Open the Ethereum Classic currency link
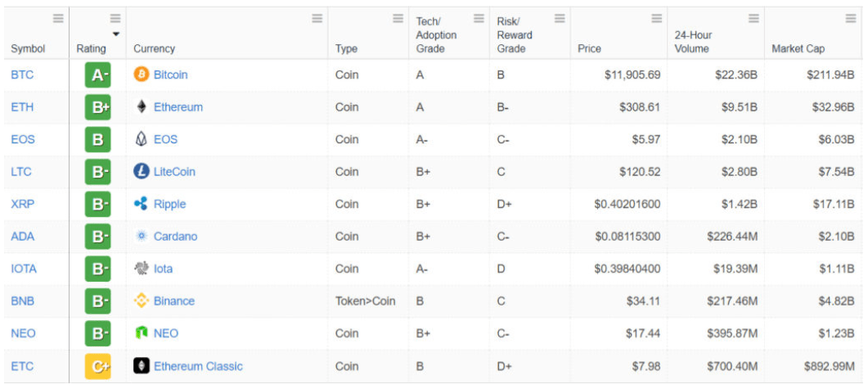 (198, 366)
